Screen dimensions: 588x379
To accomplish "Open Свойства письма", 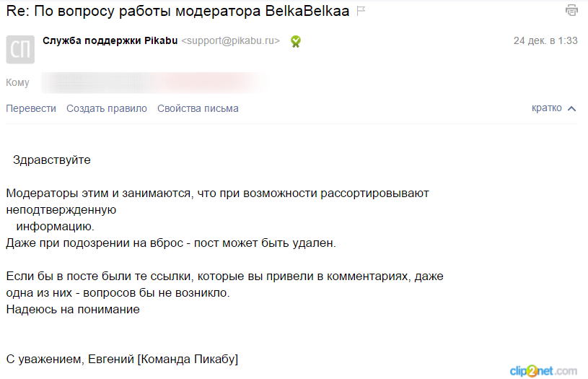I will (198, 108).
